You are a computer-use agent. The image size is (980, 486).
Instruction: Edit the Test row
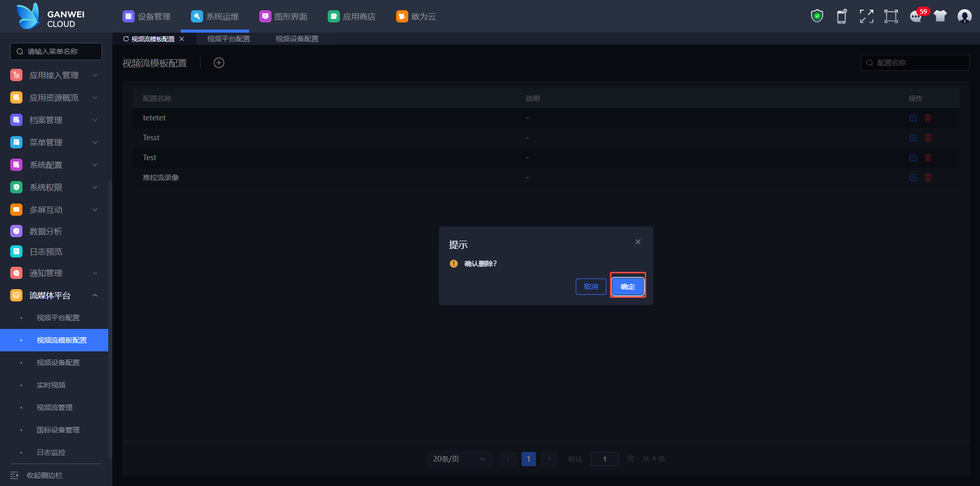(913, 158)
